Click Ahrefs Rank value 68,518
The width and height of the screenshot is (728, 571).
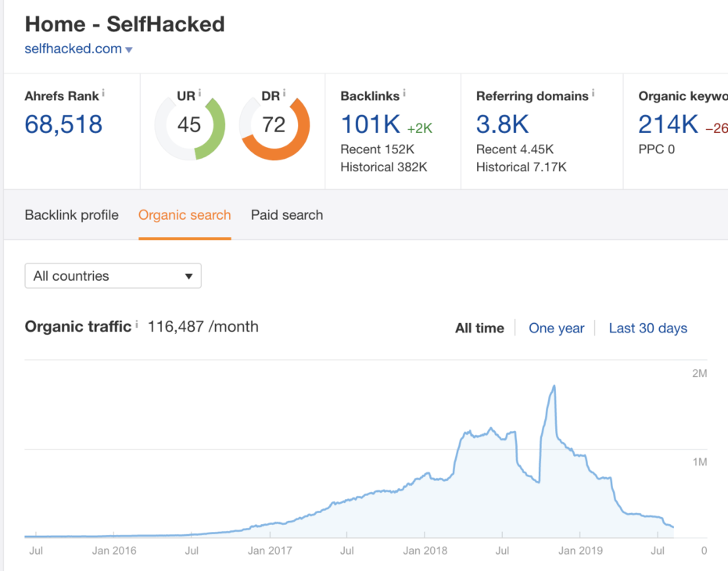tap(63, 124)
